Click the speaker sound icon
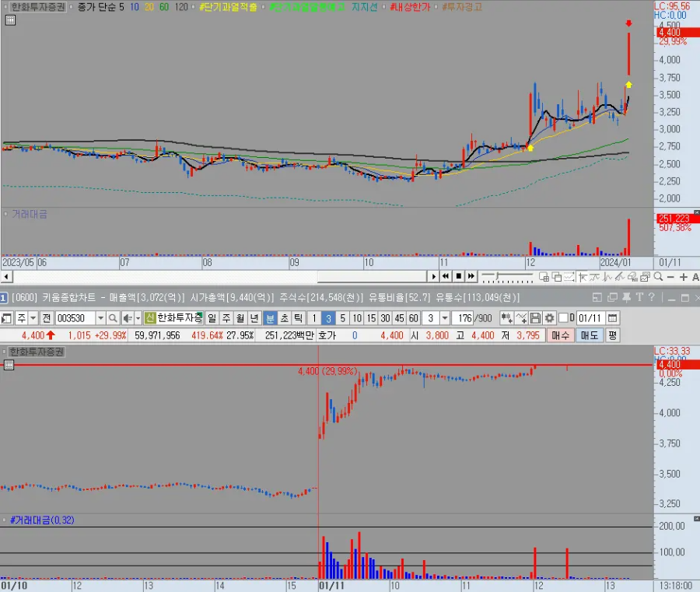Screen dimensions: 700x592 click(128, 318)
